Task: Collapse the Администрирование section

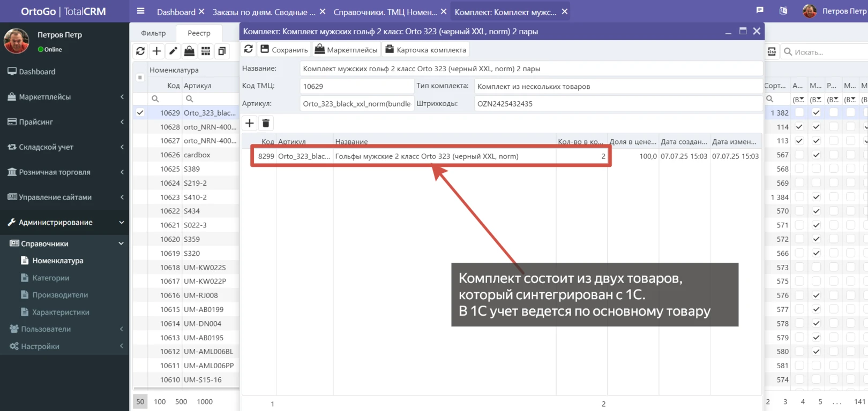Action: [x=64, y=223]
